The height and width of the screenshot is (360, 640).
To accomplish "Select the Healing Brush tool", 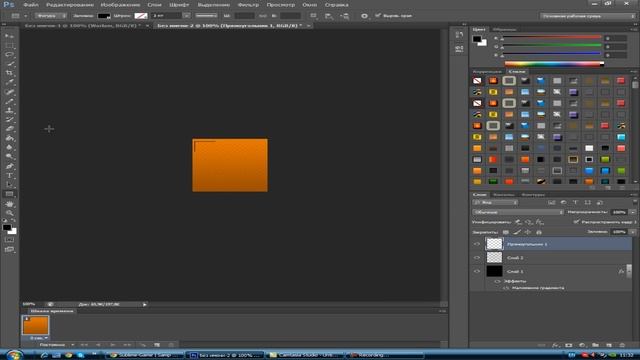I will [9, 92].
